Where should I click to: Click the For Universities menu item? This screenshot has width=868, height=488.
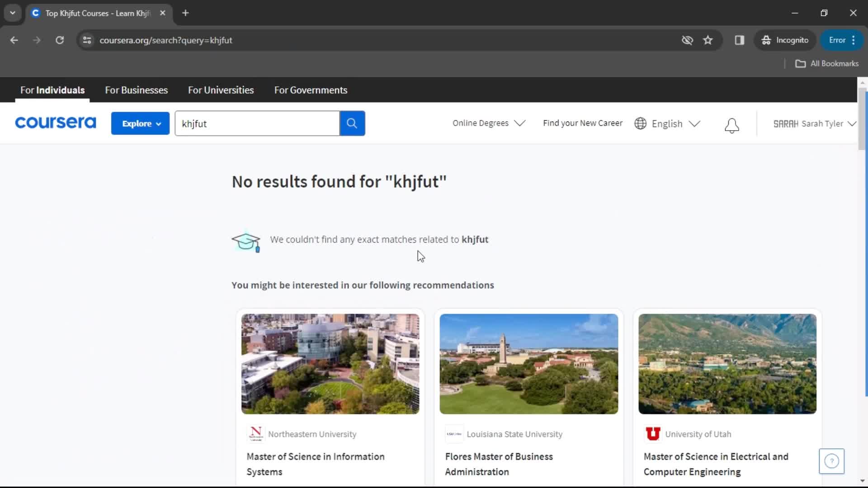coord(221,90)
